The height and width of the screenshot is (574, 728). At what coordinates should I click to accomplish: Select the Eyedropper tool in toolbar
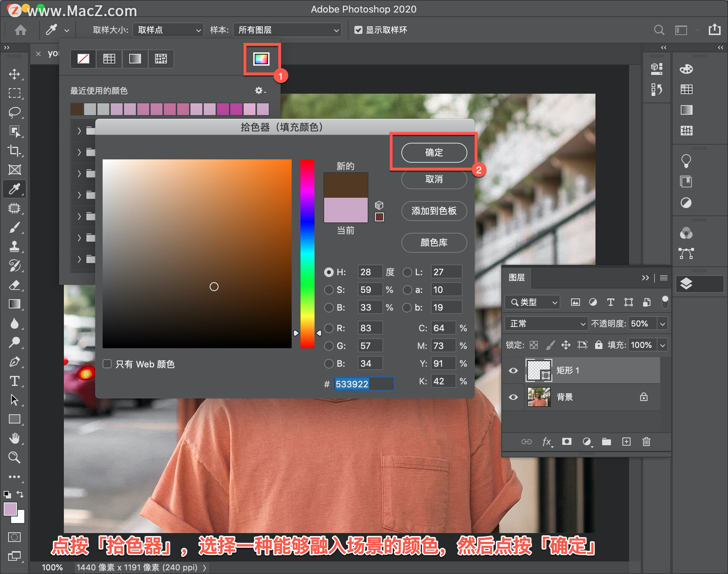click(14, 189)
